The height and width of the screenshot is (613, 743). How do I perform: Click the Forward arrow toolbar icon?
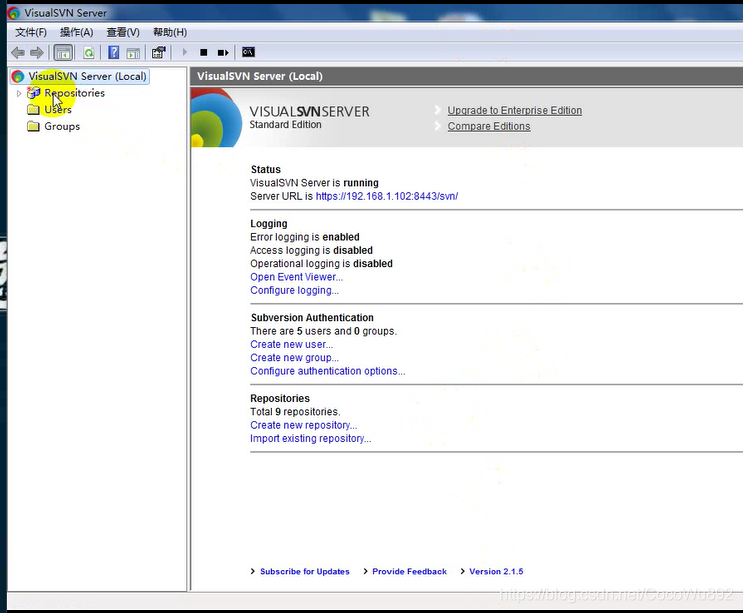(x=36, y=53)
